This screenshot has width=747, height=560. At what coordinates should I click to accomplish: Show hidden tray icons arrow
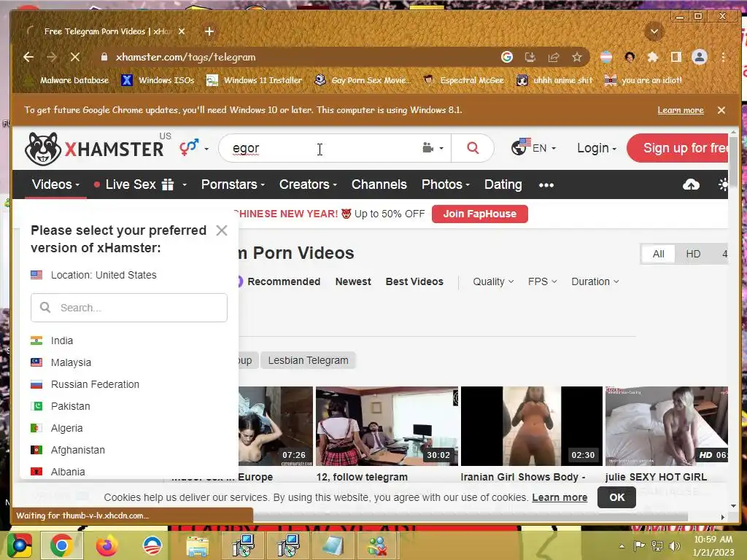[x=622, y=546]
